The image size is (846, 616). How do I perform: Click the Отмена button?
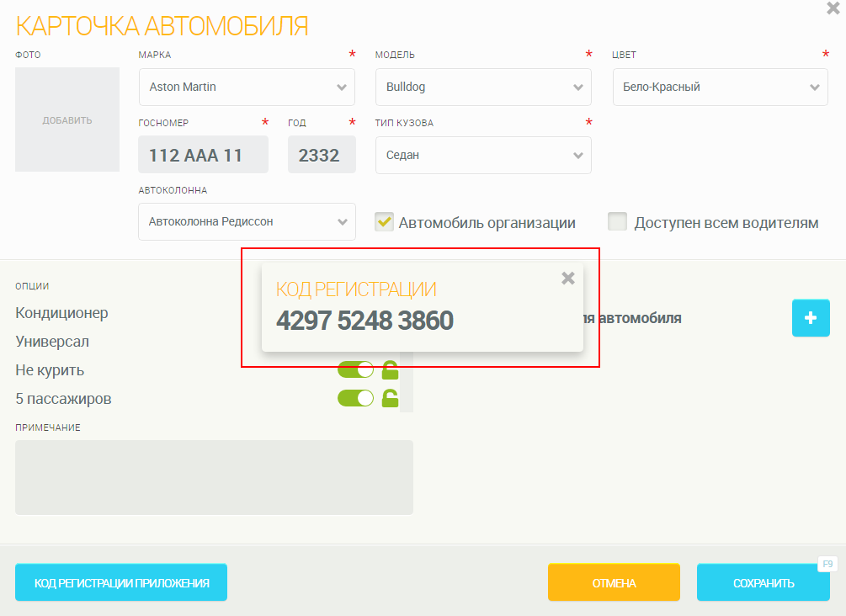[614, 582]
